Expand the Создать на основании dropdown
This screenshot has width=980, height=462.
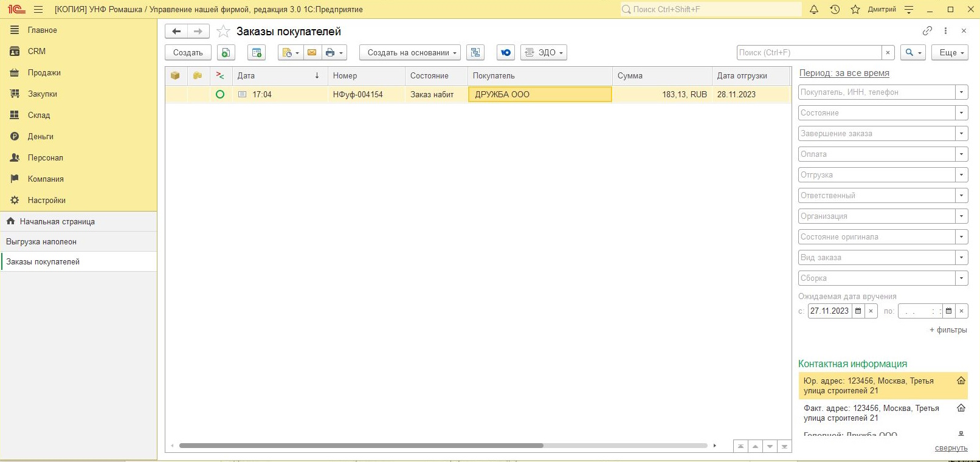point(410,53)
